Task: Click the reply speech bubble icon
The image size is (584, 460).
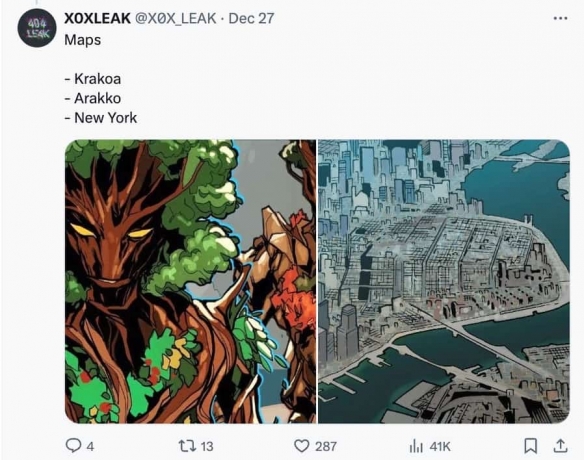Action: pos(73,445)
